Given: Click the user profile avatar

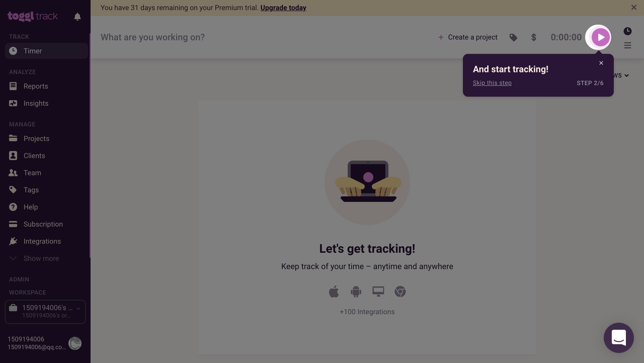Looking at the screenshot, I should pyautogui.click(x=75, y=343).
